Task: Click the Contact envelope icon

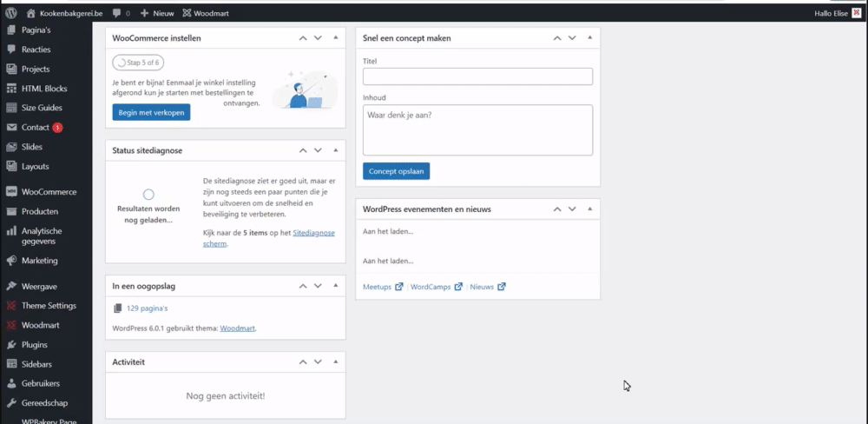Action: tap(11, 128)
